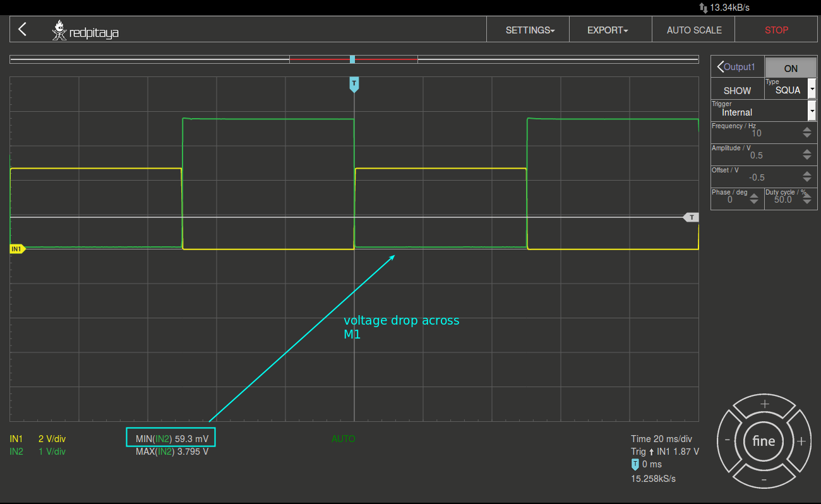Adjust Offset with its stepper arrows
The width and height of the screenshot is (821, 504).
pyautogui.click(x=807, y=177)
